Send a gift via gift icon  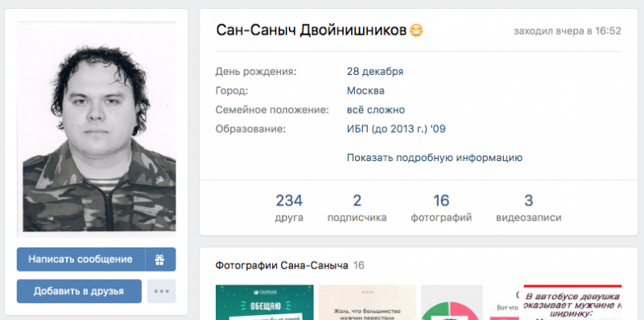(x=160, y=259)
